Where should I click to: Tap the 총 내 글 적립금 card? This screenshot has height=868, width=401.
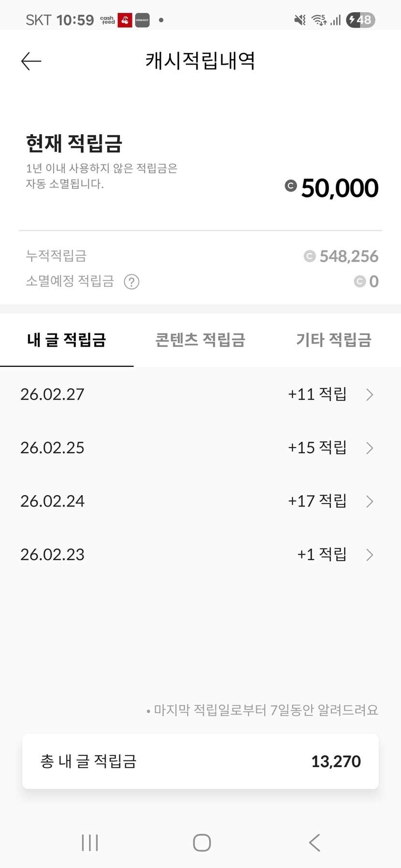pyautogui.click(x=200, y=761)
